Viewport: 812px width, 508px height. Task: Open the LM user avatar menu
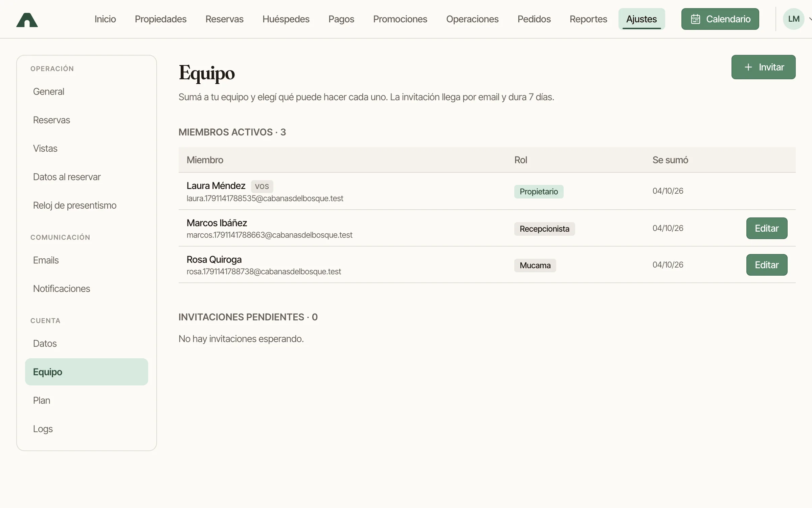click(794, 19)
